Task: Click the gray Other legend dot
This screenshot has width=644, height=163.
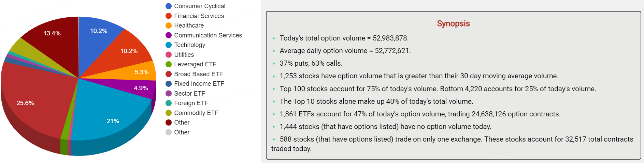Action: (x=169, y=132)
